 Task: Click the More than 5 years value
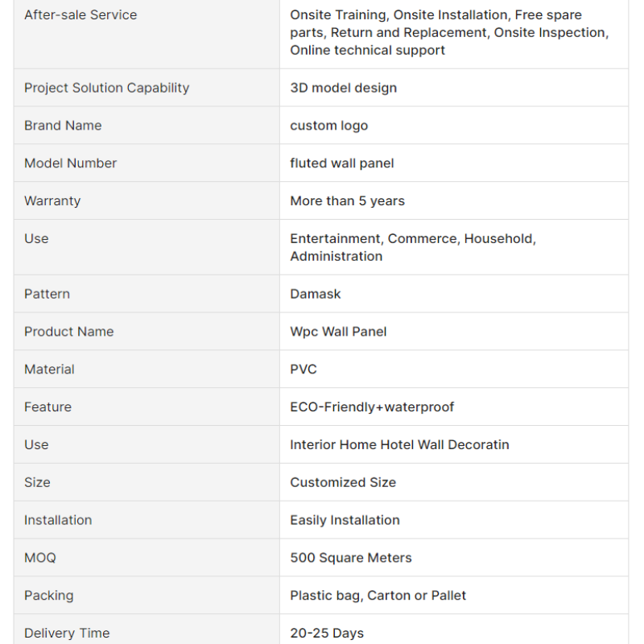coord(347,201)
